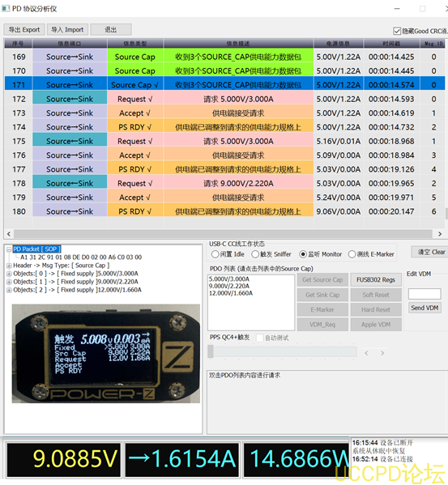Collapse the PD Packet SOP tree node
Image resolution: width=448 pixels, height=485 pixels.
(9, 249)
